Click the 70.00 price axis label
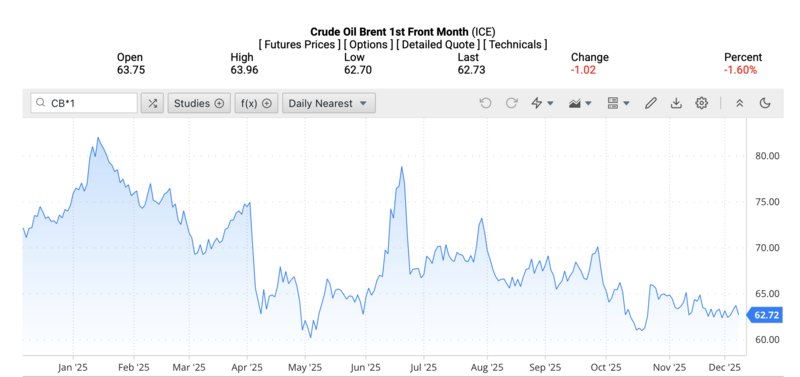This screenshot has width=800, height=377. 767,248
